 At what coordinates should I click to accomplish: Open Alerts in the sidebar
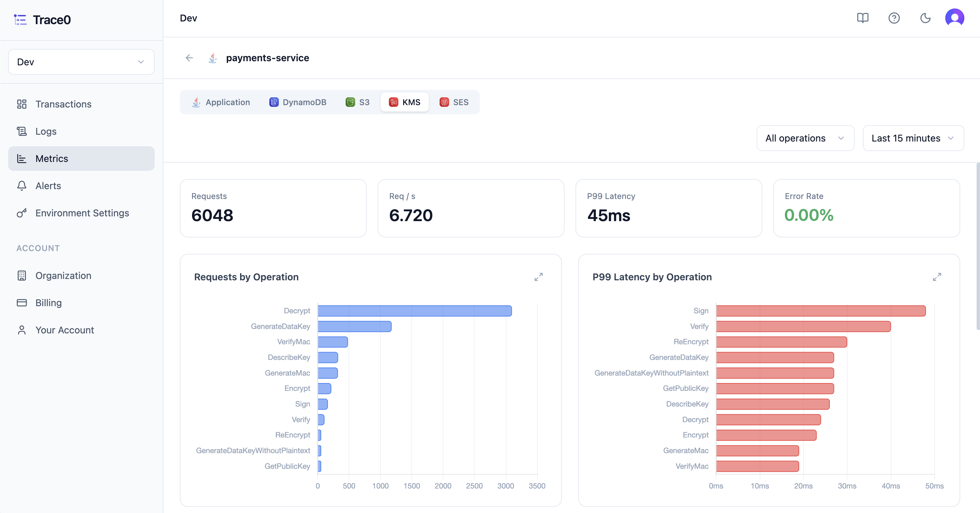81,186
